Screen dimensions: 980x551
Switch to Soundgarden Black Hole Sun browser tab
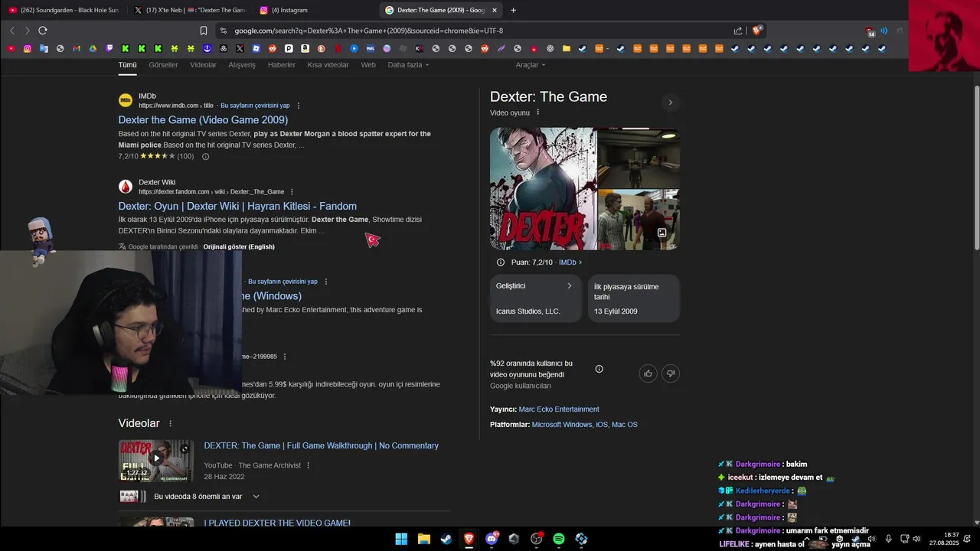click(64, 10)
